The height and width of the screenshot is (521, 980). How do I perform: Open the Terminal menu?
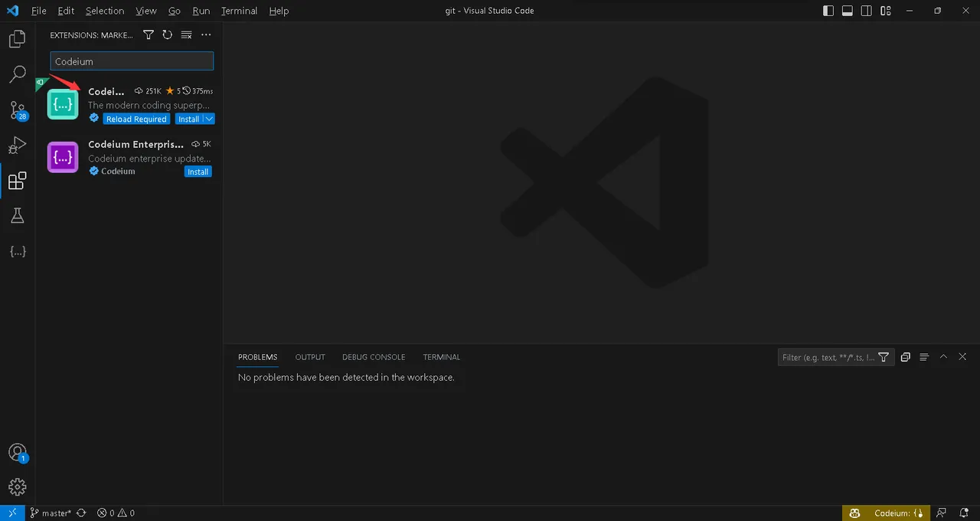tap(240, 11)
